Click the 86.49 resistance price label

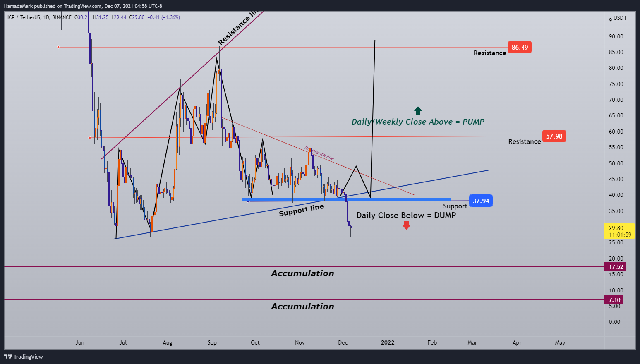pyautogui.click(x=520, y=48)
